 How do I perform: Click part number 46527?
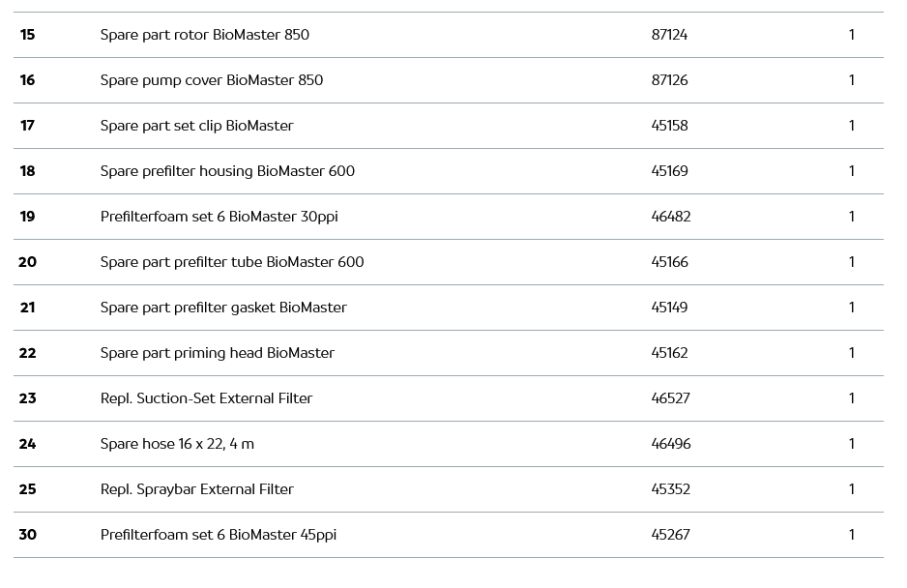coord(670,398)
